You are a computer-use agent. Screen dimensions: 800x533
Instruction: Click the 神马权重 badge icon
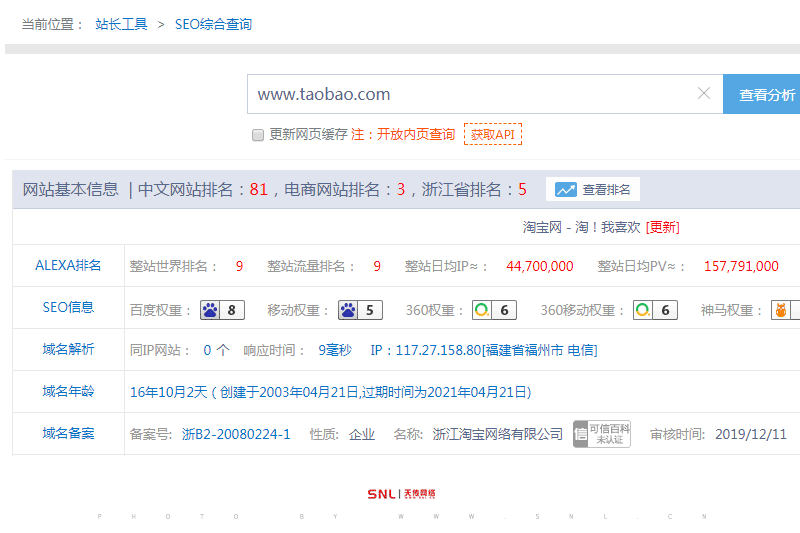(785, 310)
